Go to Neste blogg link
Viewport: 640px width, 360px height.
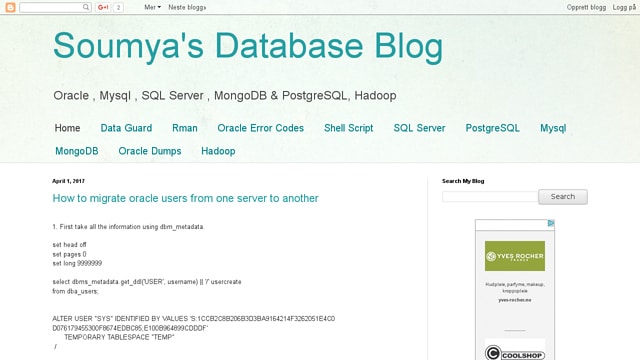(187, 7)
